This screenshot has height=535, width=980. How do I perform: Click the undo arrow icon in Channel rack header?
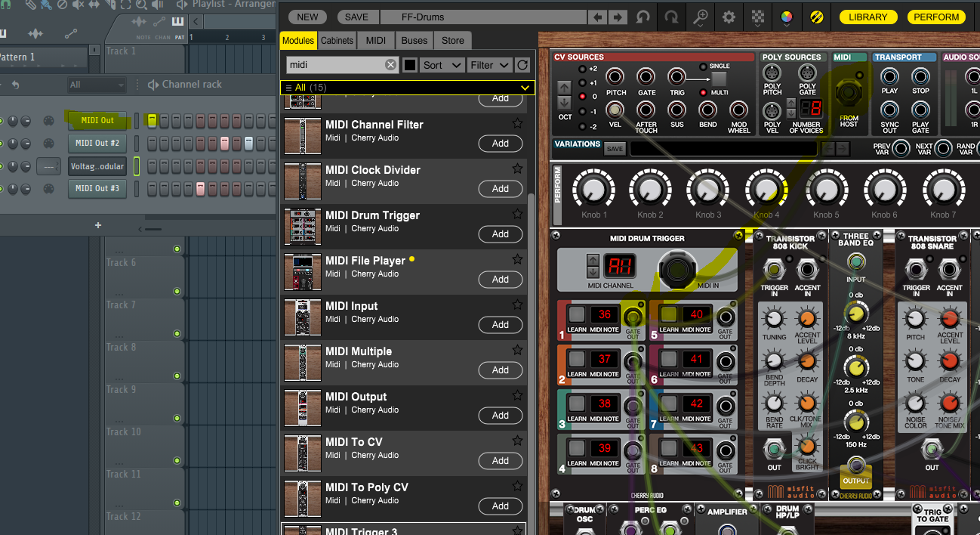coord(16,85)
